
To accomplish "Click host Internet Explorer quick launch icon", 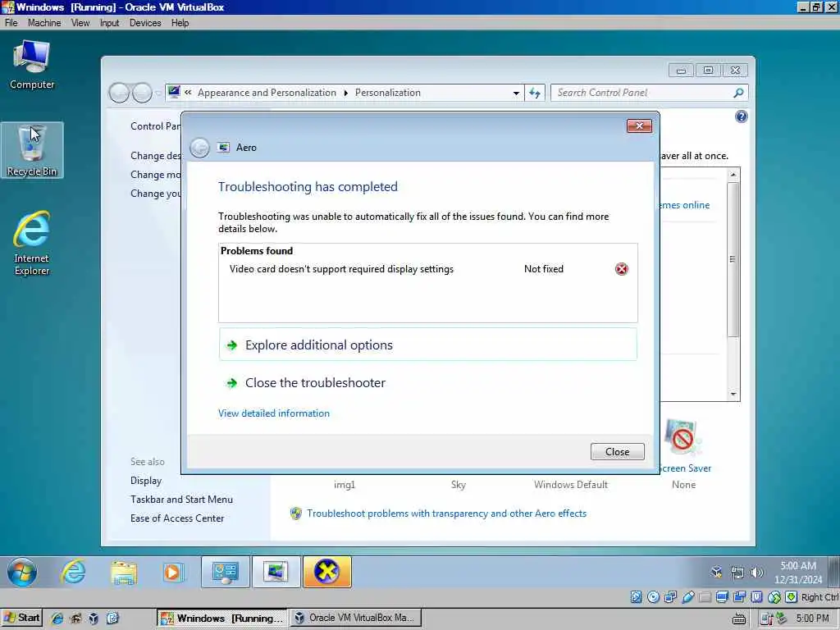I will (57, 619).
